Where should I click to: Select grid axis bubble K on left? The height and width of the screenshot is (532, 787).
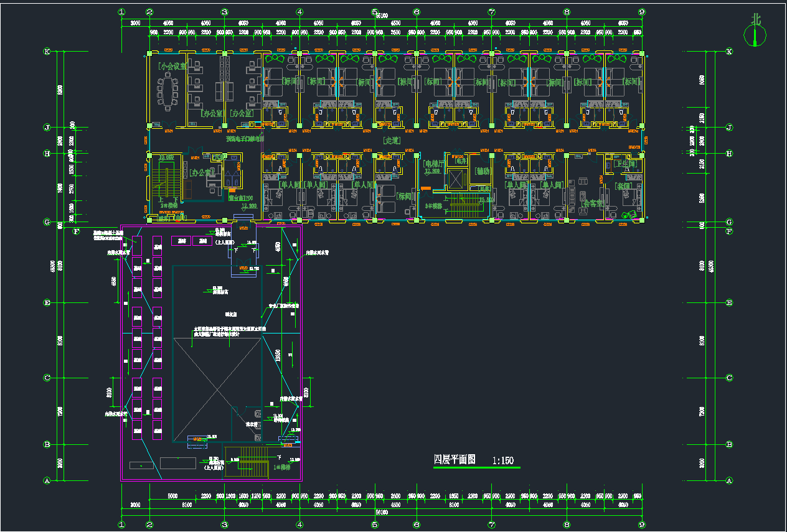(47, 52)
